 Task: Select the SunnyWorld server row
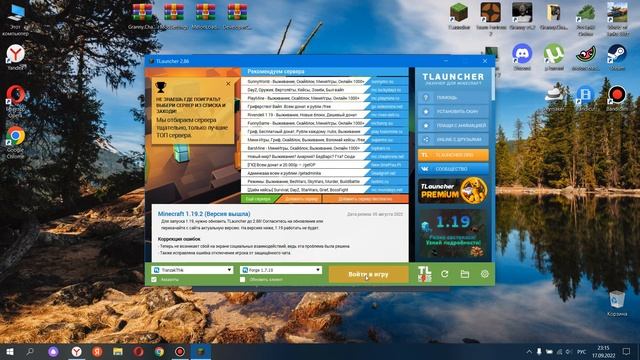(324, 82)
